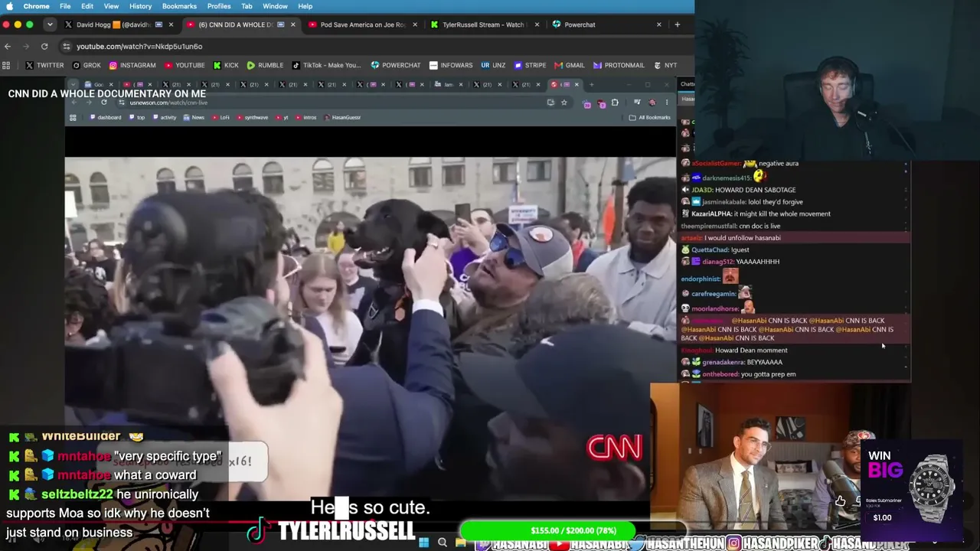Close the Powerchat tab
This screenshot has width=980, height=551.
tap(658, 24)
